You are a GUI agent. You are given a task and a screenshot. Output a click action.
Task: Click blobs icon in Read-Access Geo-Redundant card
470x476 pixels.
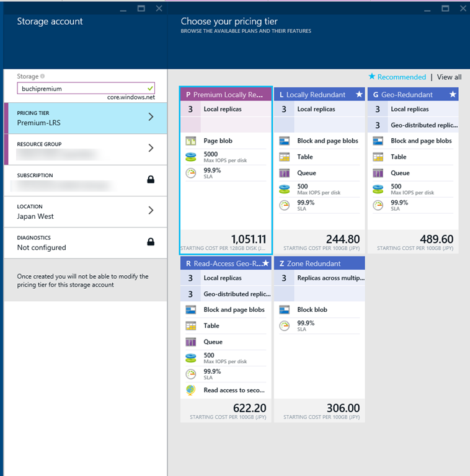tap(191, 310)
